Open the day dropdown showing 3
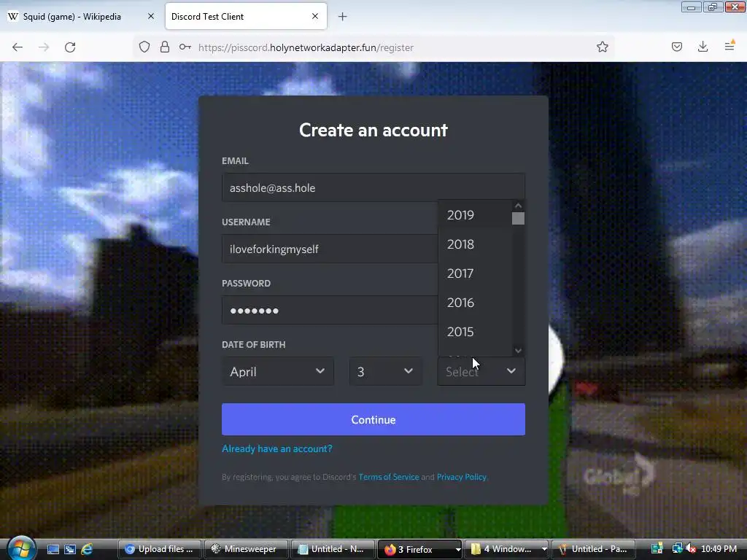This screenshot has height=560, width=747. (x=385, y=371)
